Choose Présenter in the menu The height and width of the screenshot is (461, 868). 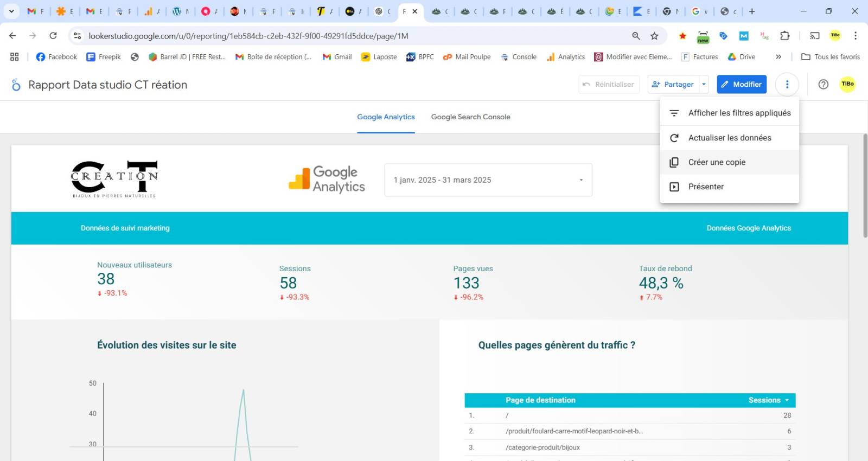pyautogui.click(x=730, y=187)
